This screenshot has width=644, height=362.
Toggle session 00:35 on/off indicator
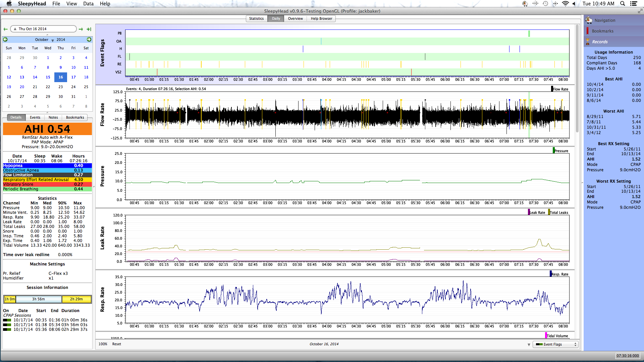coord(7,320)
